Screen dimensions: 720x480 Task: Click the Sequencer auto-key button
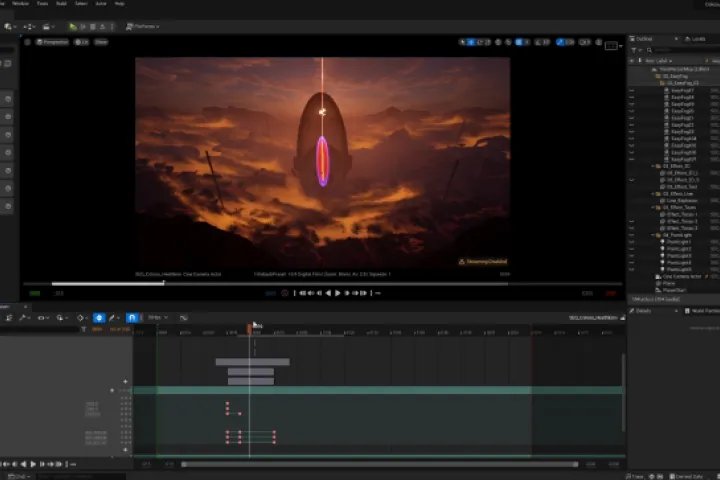click(99, 317)
